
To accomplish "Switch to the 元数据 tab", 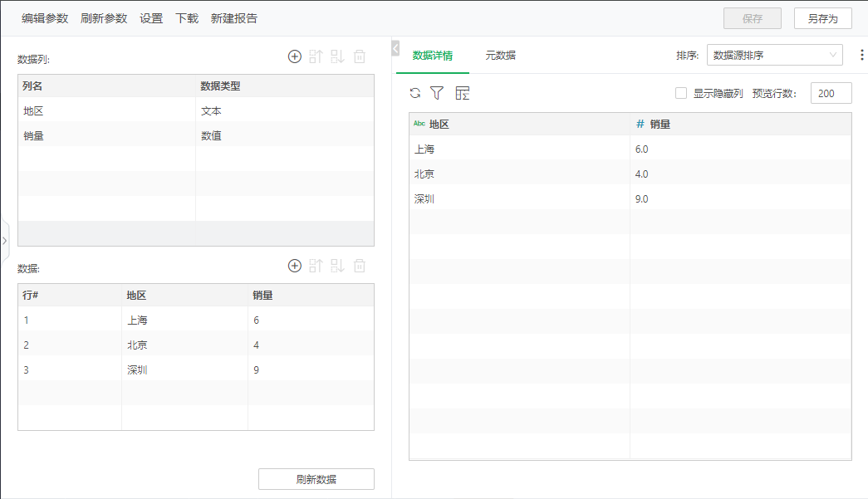I will coord(500,56).
